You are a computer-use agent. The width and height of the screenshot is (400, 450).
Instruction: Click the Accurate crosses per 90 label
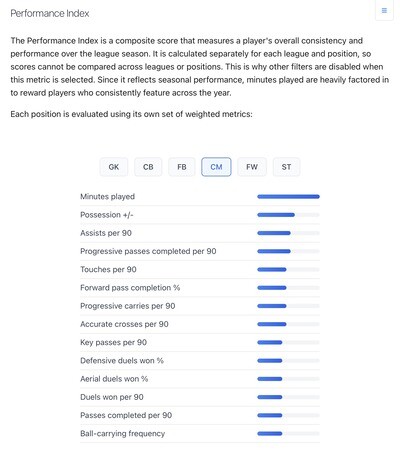click(124, 324)
